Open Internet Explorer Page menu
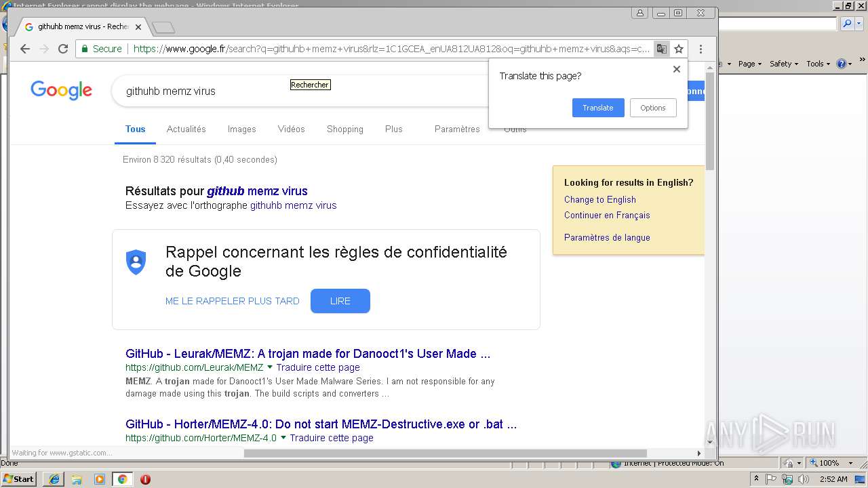This screenshot has width=868, height=488. pos(749,64)
